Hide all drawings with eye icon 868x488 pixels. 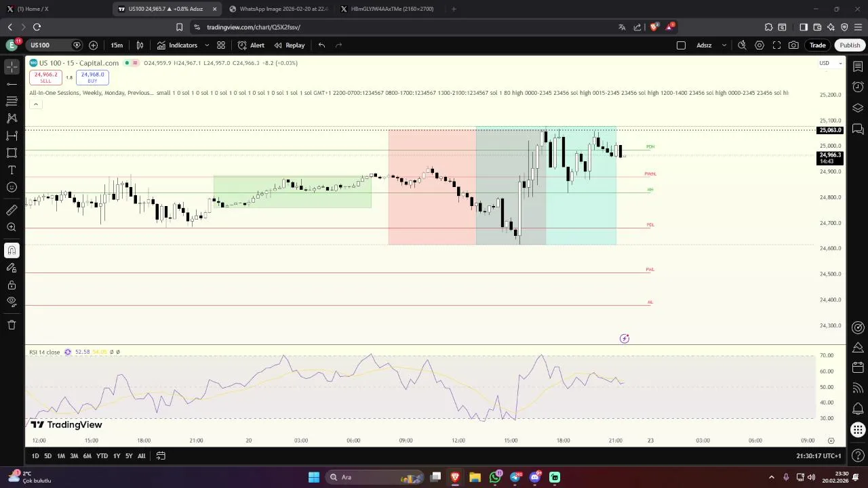pyautogui.click(x=12, y=302)
